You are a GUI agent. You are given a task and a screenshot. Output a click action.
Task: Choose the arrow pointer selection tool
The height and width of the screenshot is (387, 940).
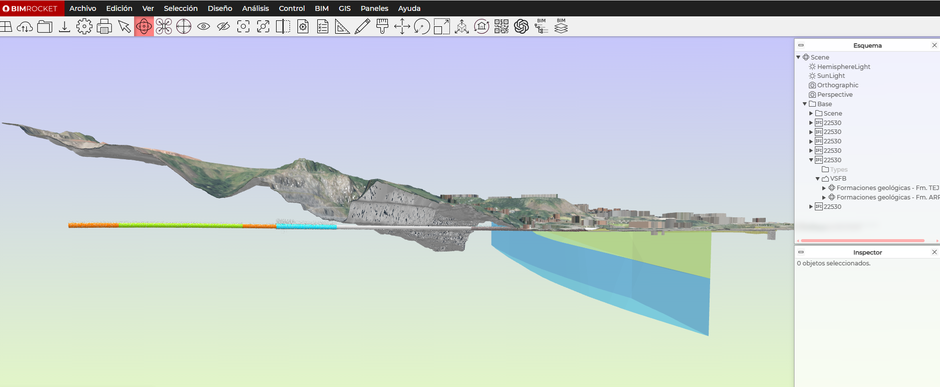(124, 26)
